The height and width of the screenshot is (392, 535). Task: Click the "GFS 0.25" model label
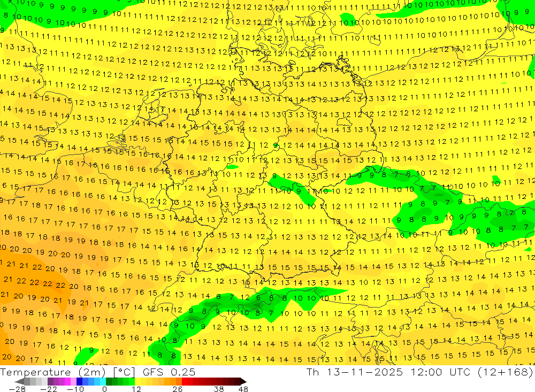pyautogui.click(x=169, y=372)
